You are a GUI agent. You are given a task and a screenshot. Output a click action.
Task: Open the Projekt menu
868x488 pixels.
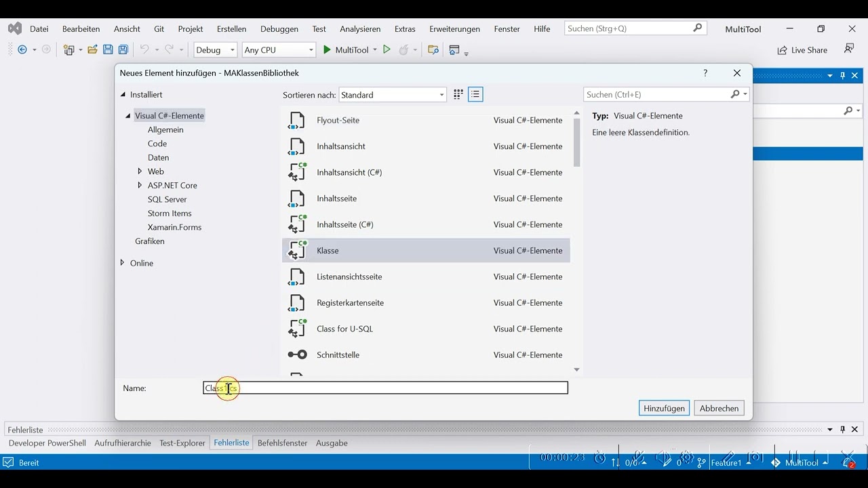tap(191, 29)
